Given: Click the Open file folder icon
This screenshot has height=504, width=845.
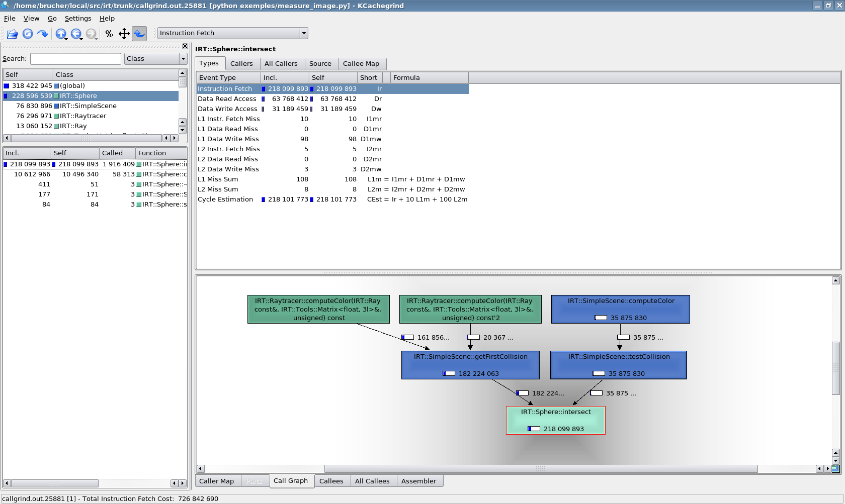Looking at the screenshot, I should [13, 34].
